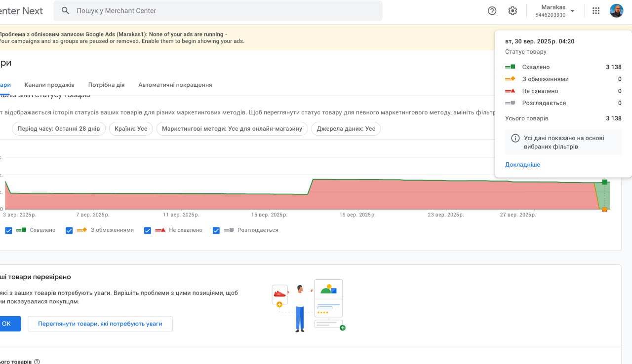
Task: Open the Google apps grid icon
Action: coord(596,11)
